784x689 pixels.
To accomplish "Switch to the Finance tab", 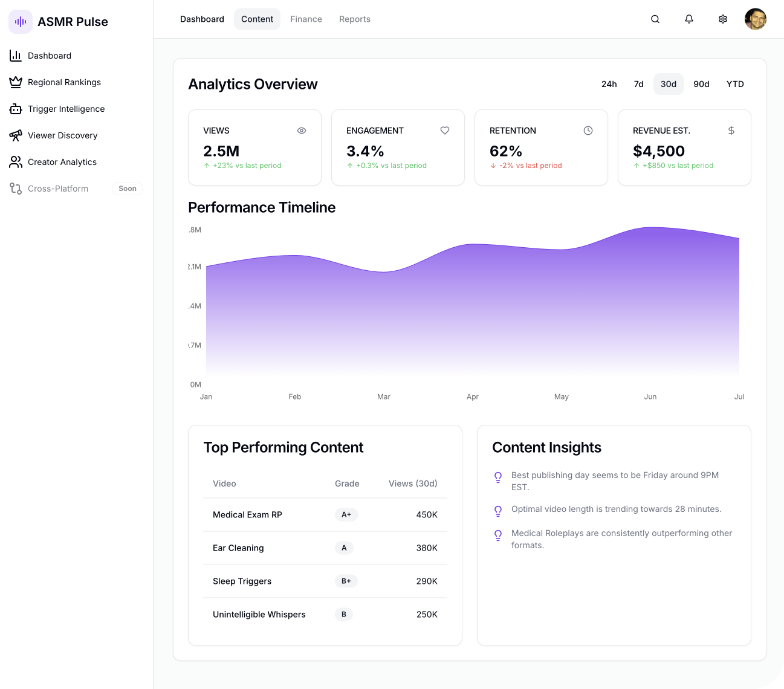I will pos(306,19).
